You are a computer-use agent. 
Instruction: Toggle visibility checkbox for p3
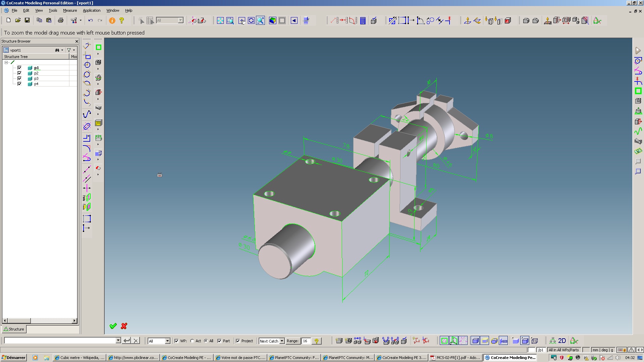pyautogui.click(x=19, y=78)
